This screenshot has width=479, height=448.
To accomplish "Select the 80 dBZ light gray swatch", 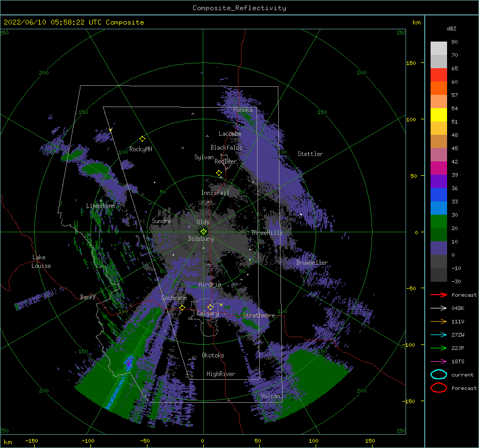I will click(x=439, y=48).
